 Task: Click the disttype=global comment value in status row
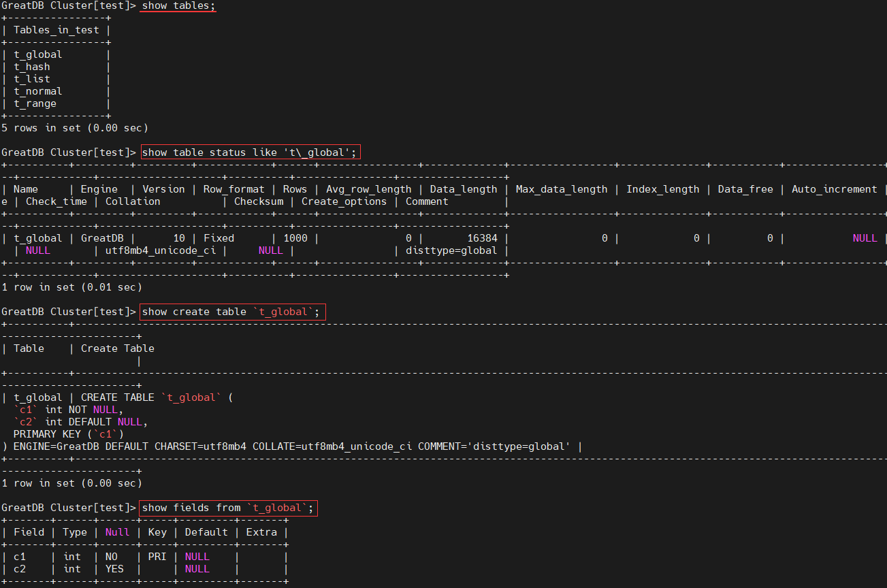point(451,250)
